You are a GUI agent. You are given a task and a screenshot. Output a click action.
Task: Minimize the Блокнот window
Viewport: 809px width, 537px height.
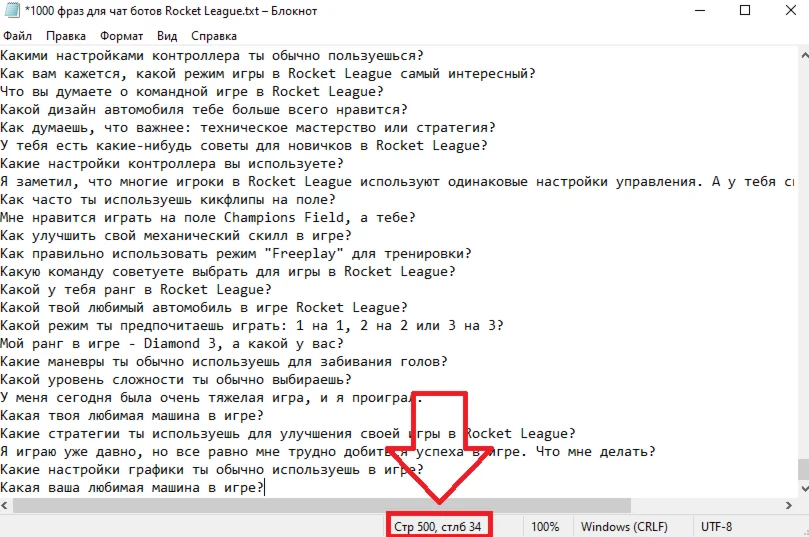[700, 10]
